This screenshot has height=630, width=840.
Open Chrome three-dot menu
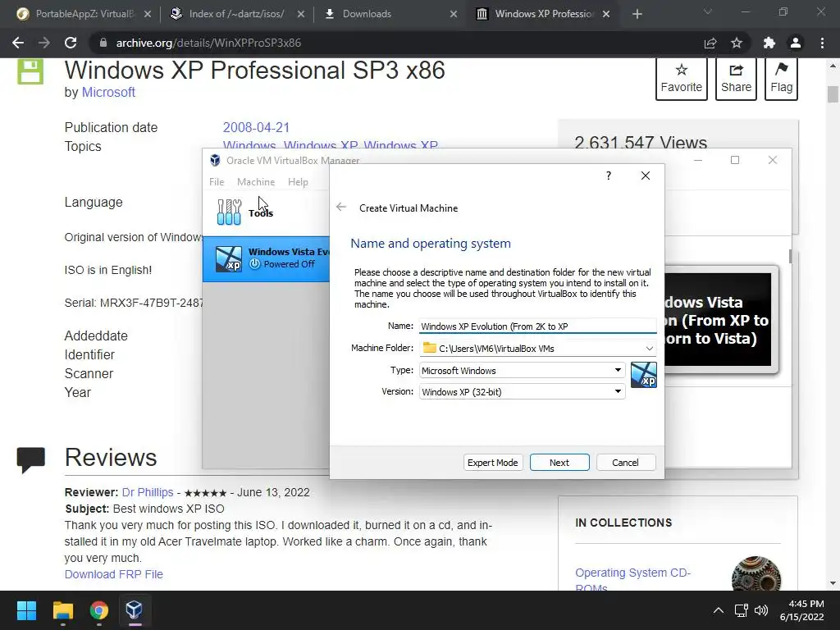tap(822, 43)
